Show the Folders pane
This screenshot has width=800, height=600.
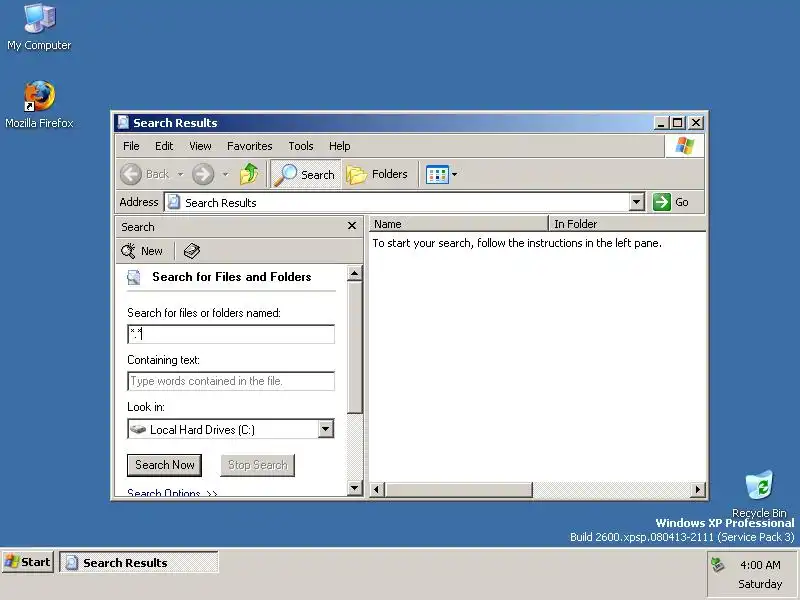pyautogui.click(x=378, y=174)
